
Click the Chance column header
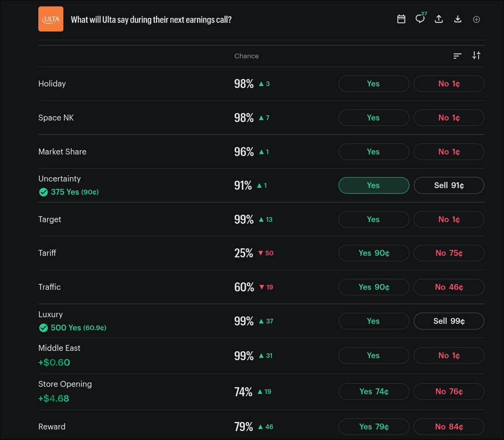[x=247, y=56]
